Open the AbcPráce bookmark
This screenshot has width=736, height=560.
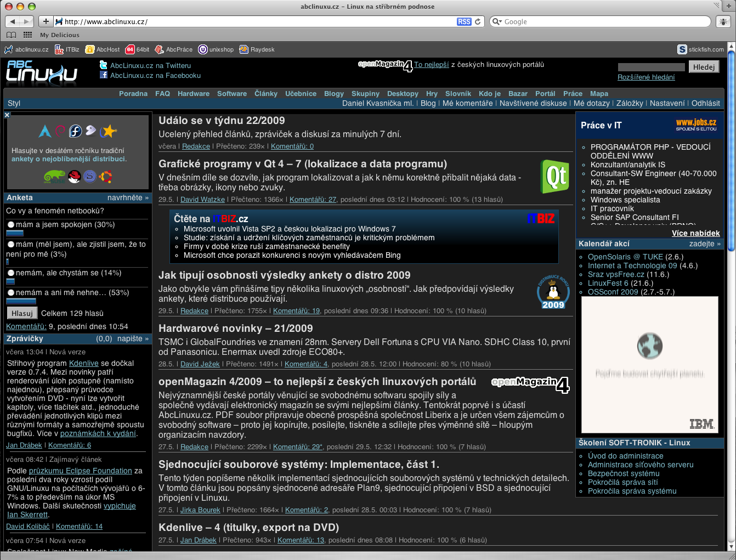coord(174,49)
